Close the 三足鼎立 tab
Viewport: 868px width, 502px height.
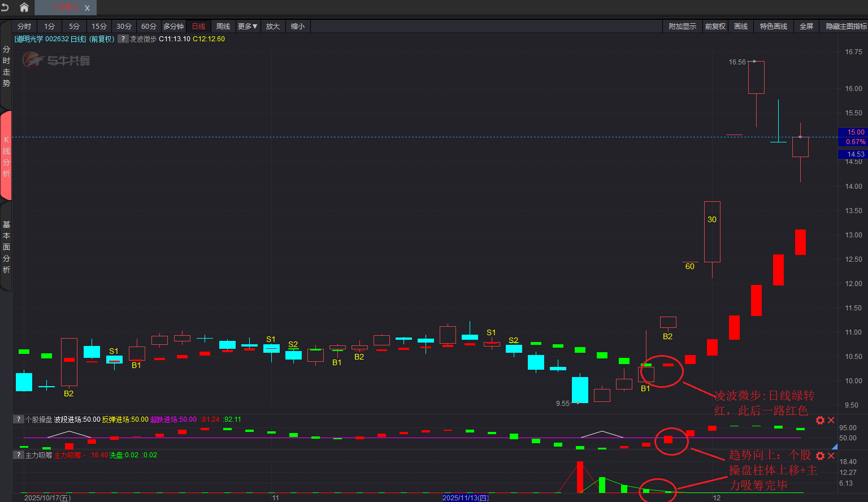(87, 8)
